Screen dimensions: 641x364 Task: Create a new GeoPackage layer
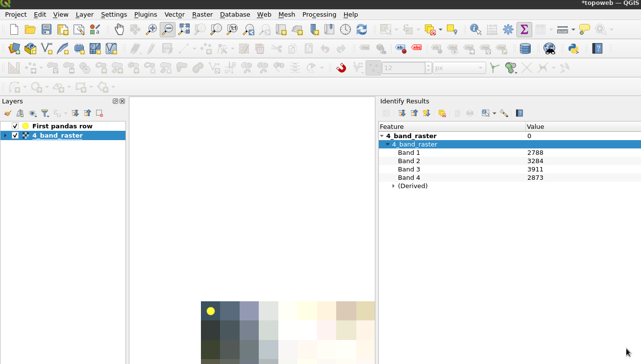pyautogui.click(x=30, y=49)
